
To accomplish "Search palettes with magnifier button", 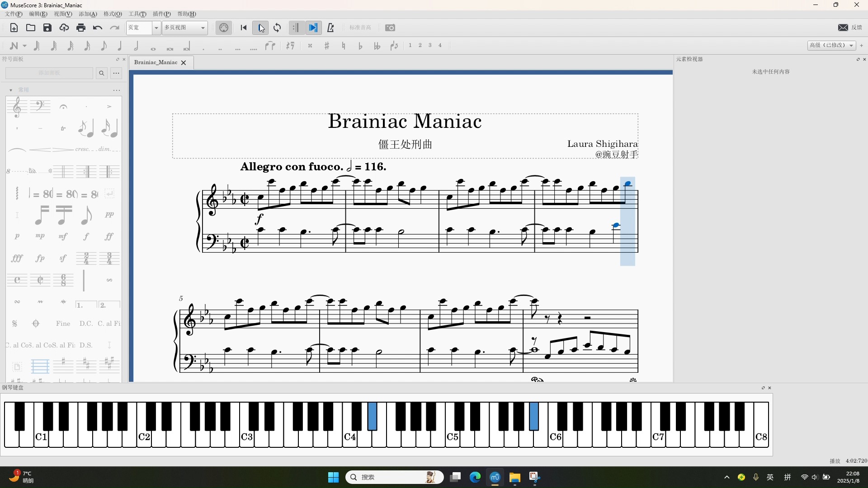I will pyautogui.click(x=102, y=73).
